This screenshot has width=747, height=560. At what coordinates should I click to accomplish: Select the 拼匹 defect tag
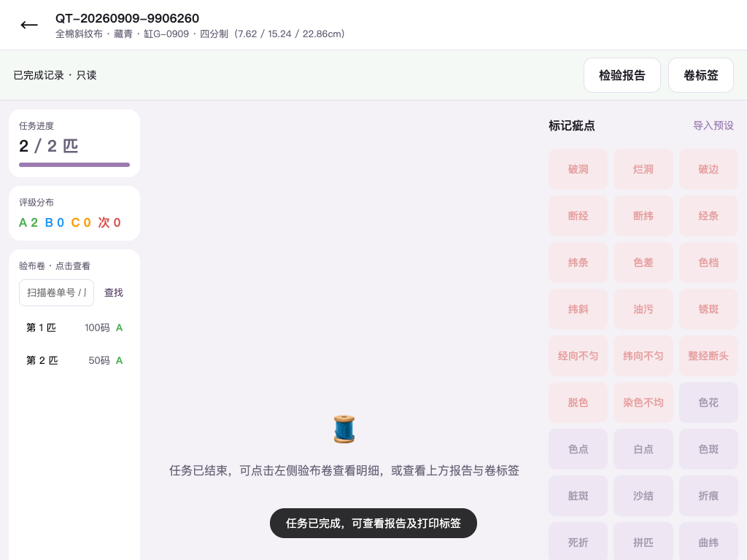[643, 542]
